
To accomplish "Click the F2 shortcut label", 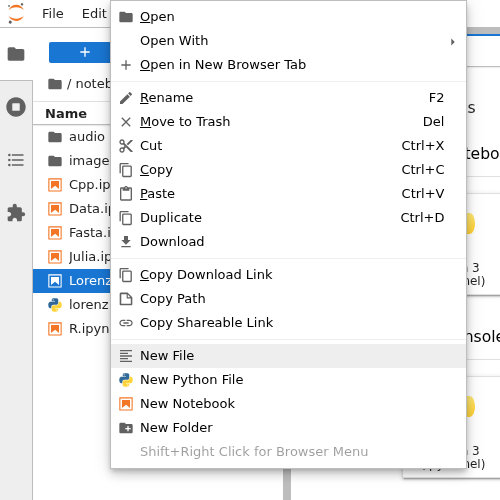I will (436, 98).
